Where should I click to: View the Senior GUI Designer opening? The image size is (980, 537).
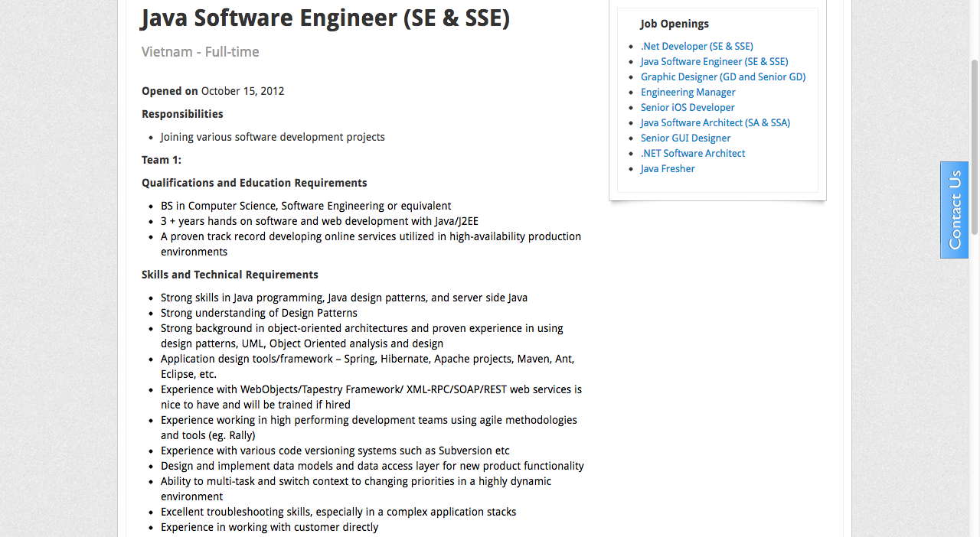(685, 138)
